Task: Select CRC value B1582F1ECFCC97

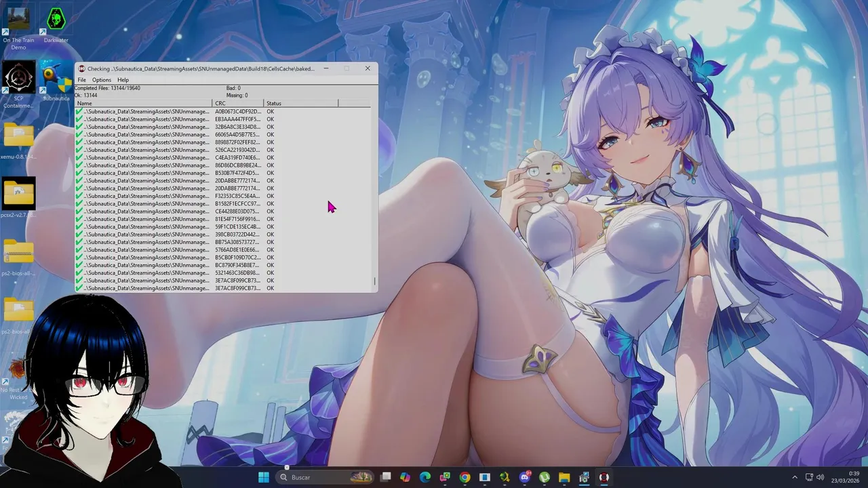Action: [237, 203]
